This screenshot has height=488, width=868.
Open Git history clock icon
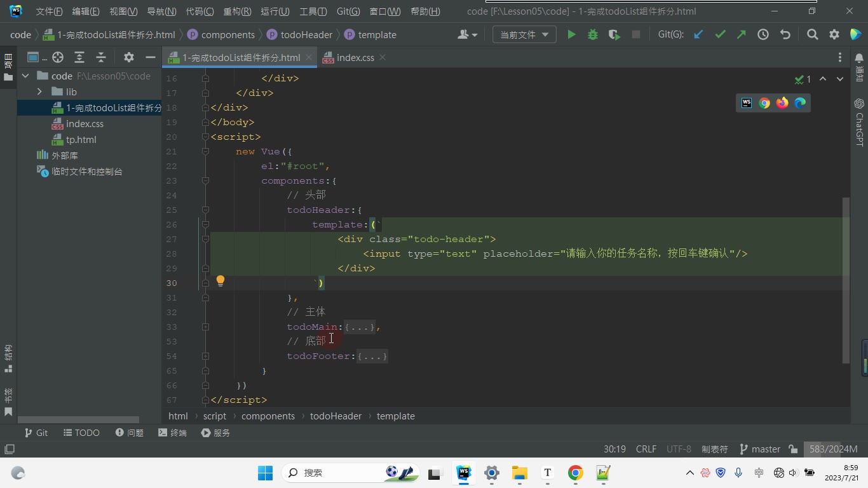point(763,35)
